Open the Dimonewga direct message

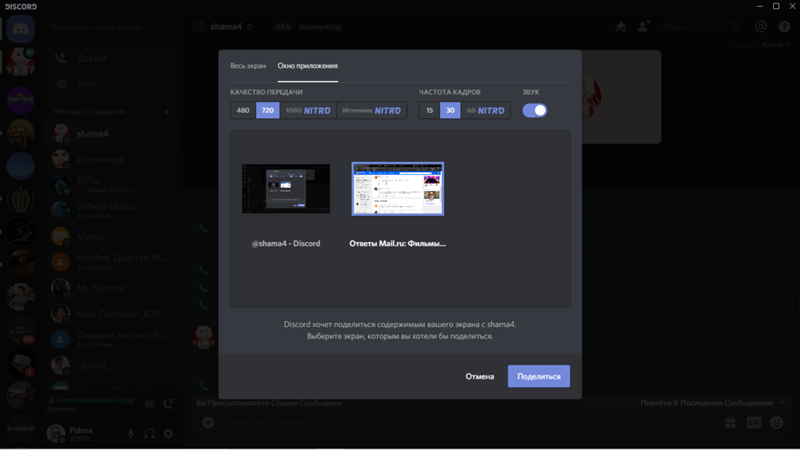point(111,159)
